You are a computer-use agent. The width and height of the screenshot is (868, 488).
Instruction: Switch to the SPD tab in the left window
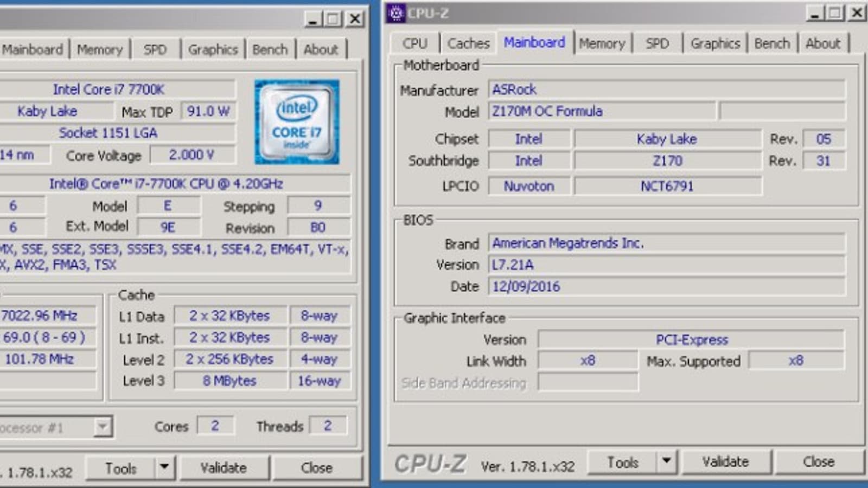click(155, 49)
